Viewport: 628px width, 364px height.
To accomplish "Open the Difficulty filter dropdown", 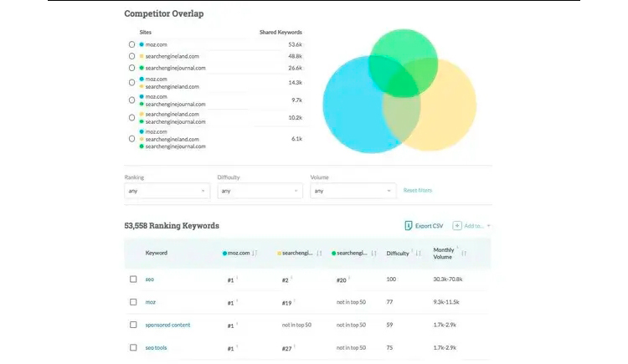I will [259, 191].
